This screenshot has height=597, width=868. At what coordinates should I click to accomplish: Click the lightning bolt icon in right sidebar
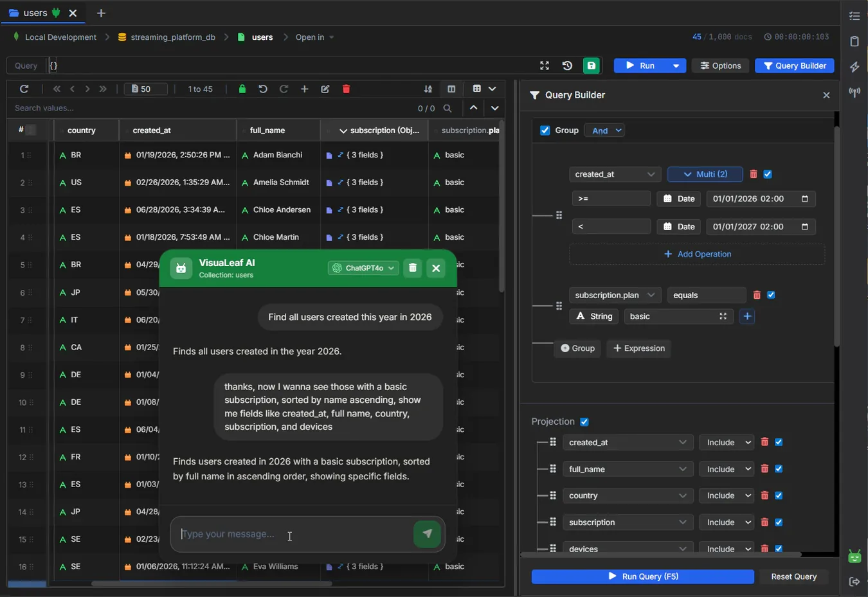(854, 67)
